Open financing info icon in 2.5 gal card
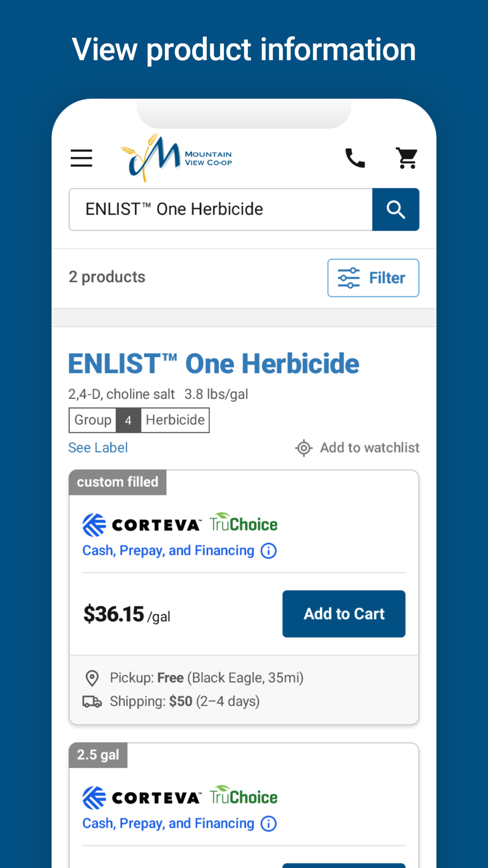The height and width of the screenshot is (868, 488). point(268,824)
